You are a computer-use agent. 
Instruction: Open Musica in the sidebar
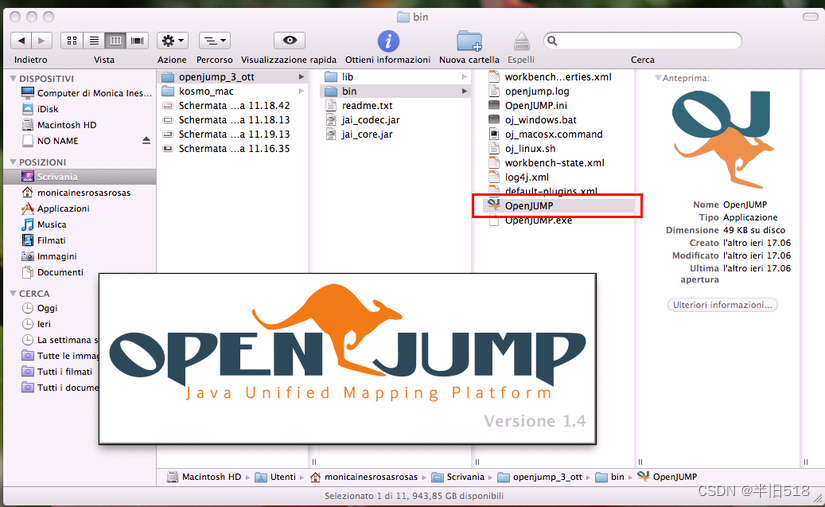coord(44,225)
